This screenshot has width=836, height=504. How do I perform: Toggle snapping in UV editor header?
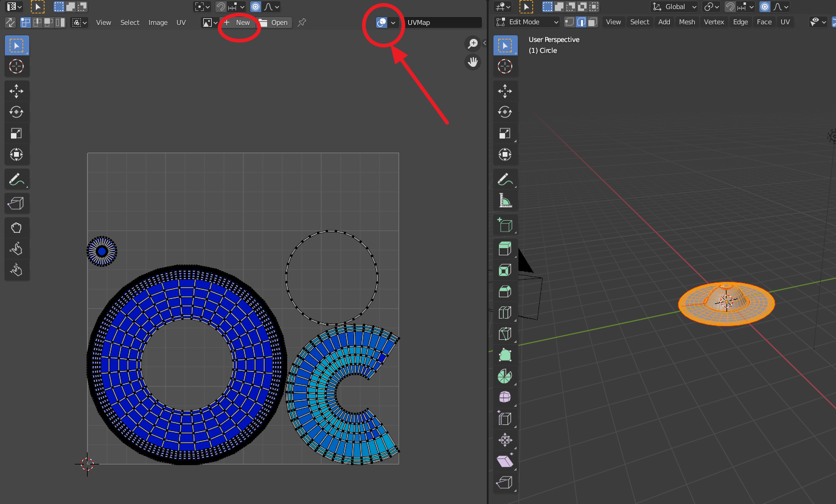point(221,7)
